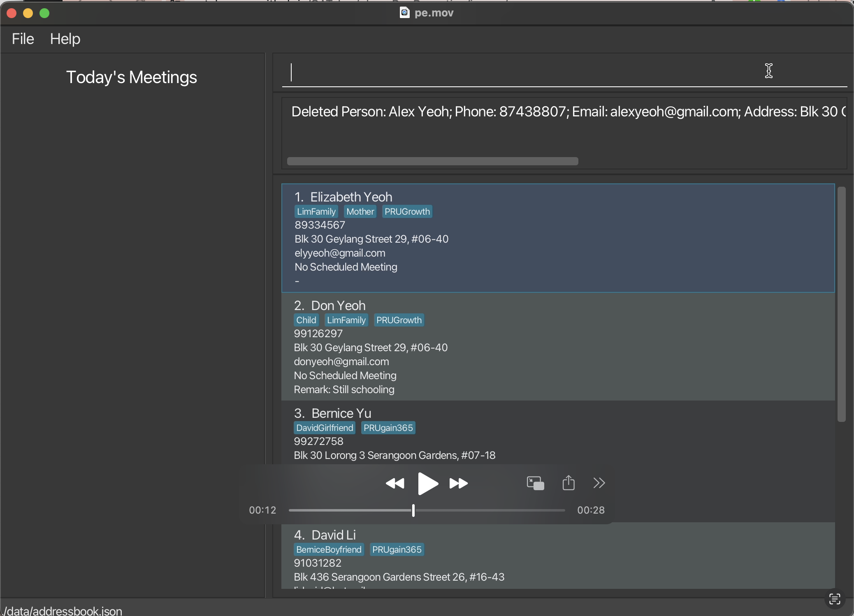This screenshot has height=616, width=854.
Task: Click the DavidGirlfriend tag on Bernice Yu
Action: tap(325, 428)
